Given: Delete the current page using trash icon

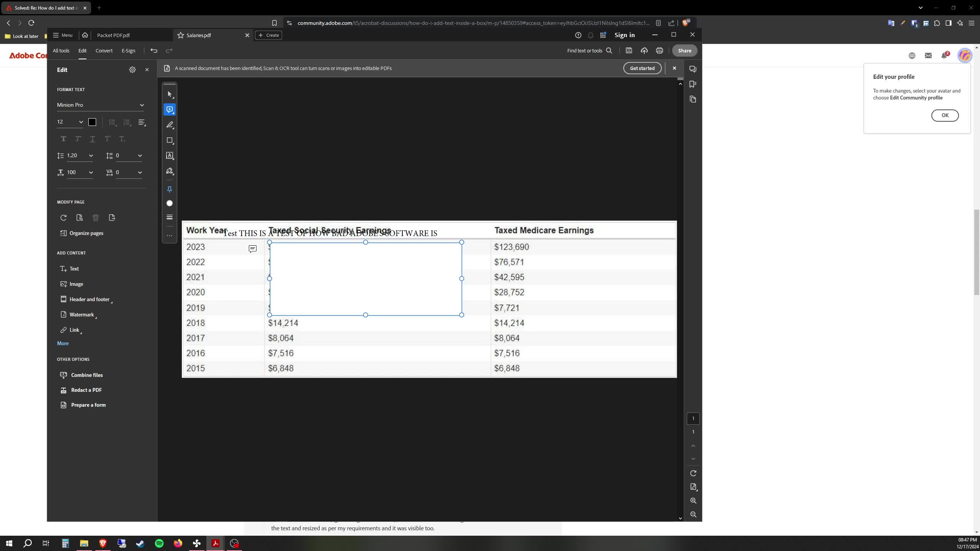Looking at the screenshot, I should click(x=96, y=217).
